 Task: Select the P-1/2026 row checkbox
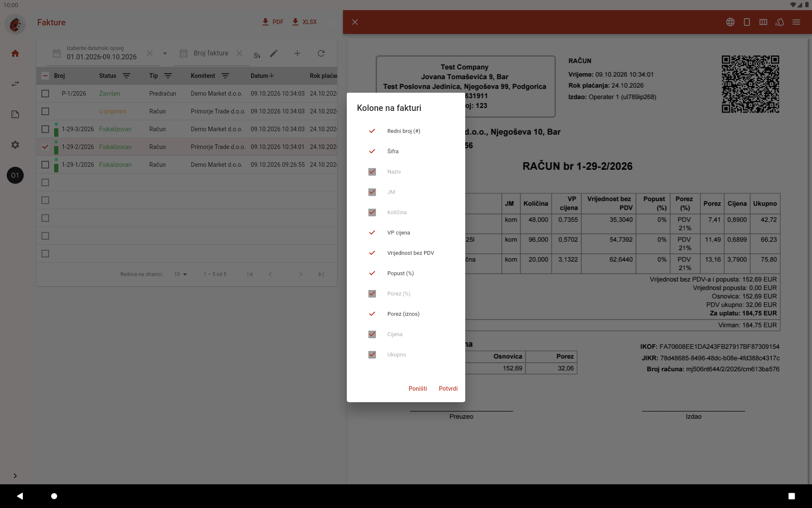pos(45,94)
